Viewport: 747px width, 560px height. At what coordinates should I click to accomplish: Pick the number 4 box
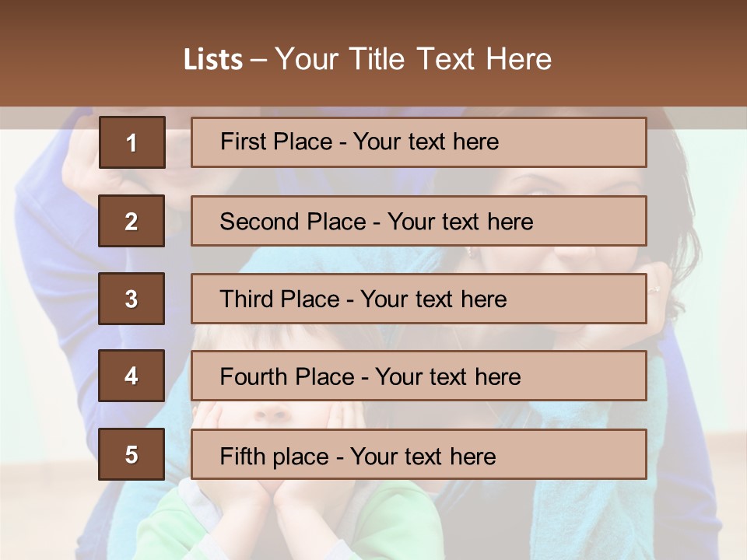point(132,376)
